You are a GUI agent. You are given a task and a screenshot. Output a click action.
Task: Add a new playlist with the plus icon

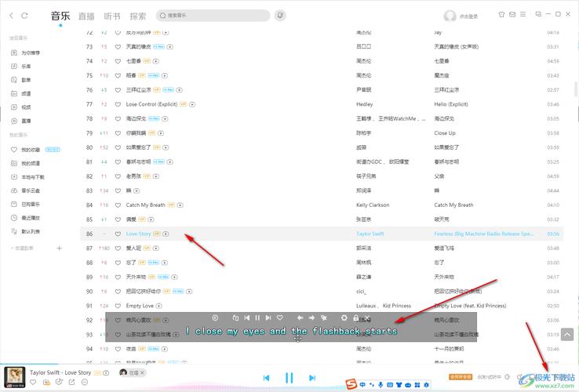click(x=59, y=249)
